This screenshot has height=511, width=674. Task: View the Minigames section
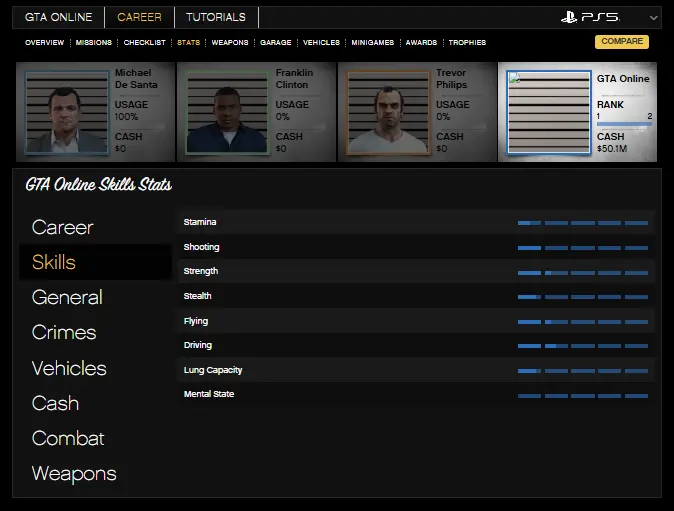pos(372,43)
